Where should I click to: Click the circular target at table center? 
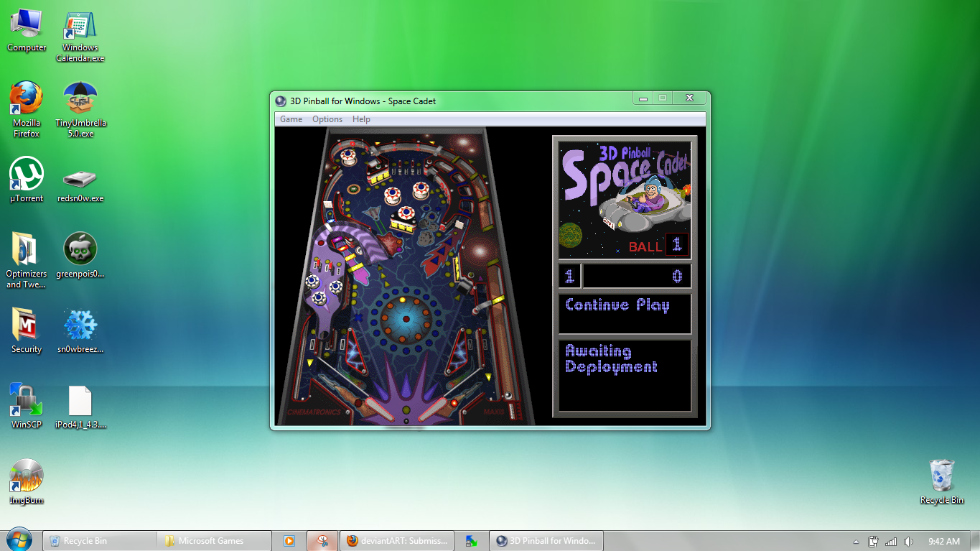405,318
